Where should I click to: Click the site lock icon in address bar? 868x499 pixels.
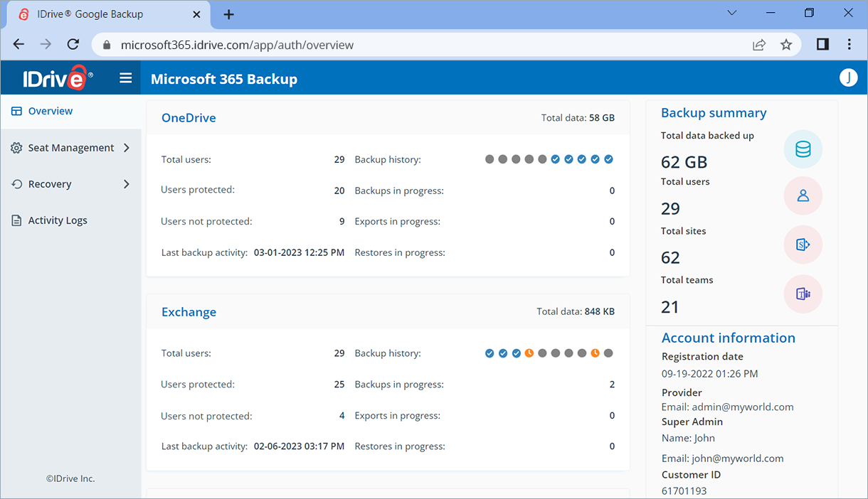pyautogui.click(x=107, y=45)
